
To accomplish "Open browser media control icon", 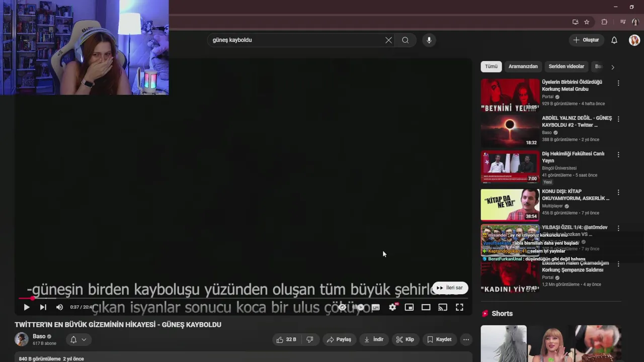I will [623, 22].
